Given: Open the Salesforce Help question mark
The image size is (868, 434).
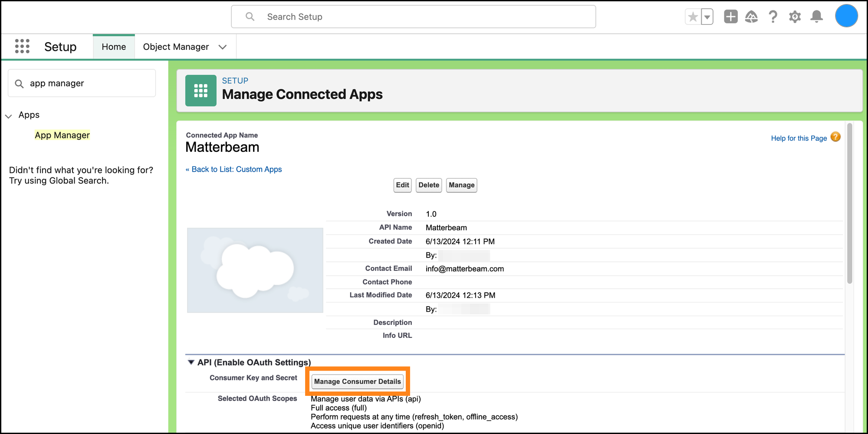Looking at the screenshot, I should [773, 17].
